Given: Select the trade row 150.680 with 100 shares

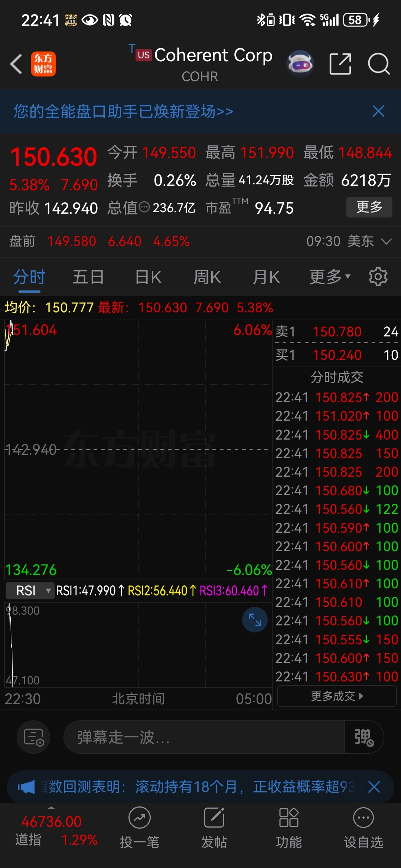Looking at the screenshot, I should (x=337, y=490).
